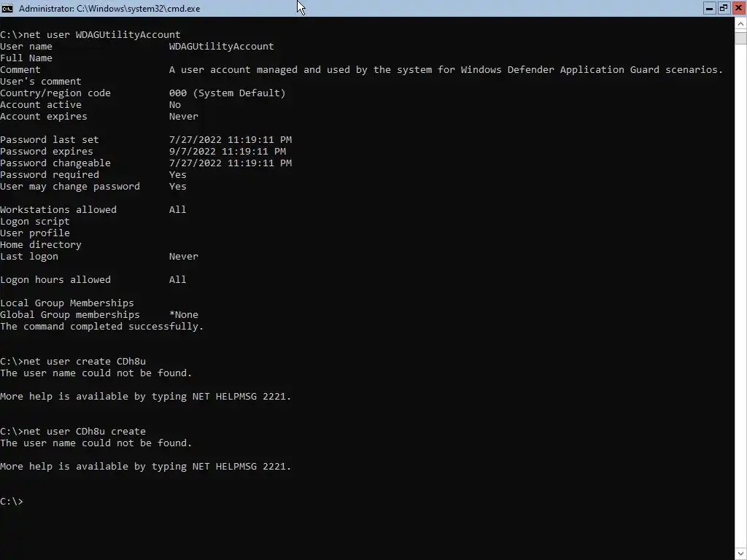Image resolution: width=747 pixels, height=560 pixels.
Task: Click the vertical scrollbar thumb
Action: 741,37
